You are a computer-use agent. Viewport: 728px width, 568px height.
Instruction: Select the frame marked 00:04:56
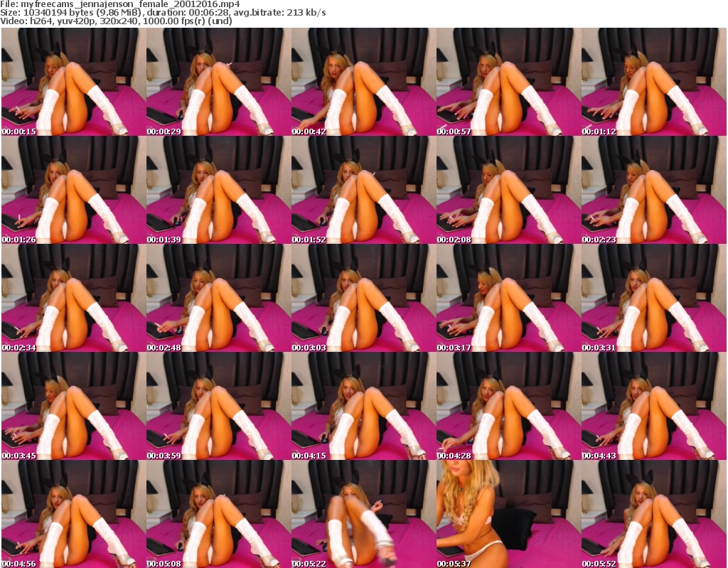coord(73,514)
